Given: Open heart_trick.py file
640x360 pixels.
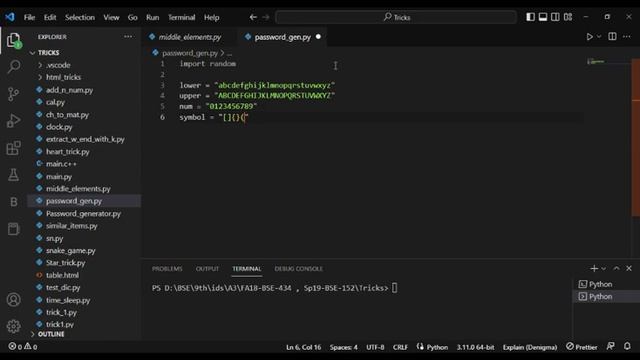Looking at the screenshot, I should click(67, 151).
